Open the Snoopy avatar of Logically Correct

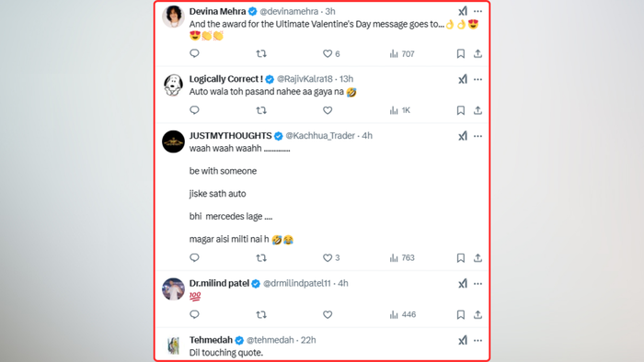coord(173,85)
